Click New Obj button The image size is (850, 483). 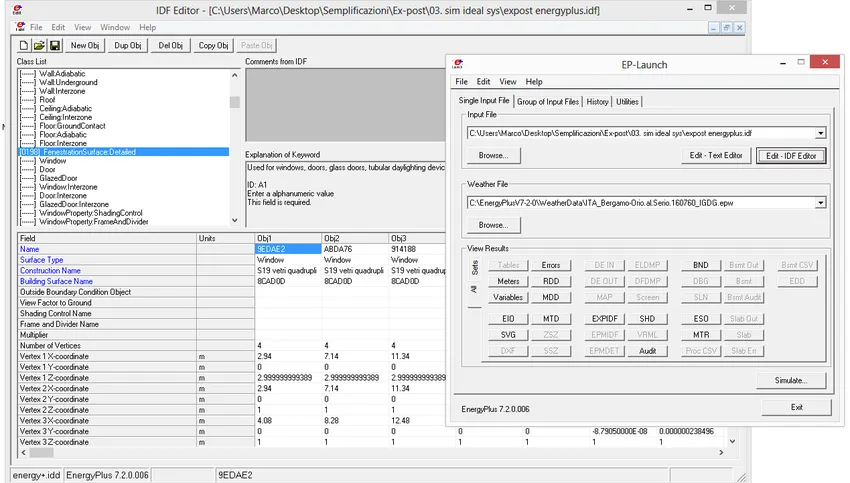click(x=85, y=46)
